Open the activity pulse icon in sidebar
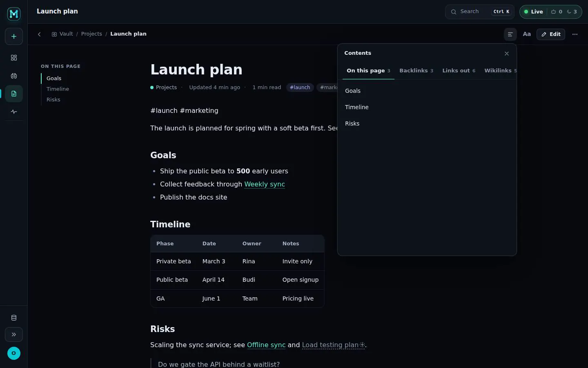Viewport: 588px width, 368px height. click(14, 112)
